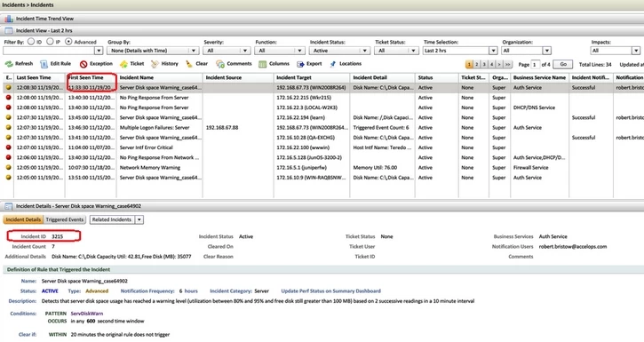Sort by Business Service Name column
644x342 pixels.
[539, 77]
